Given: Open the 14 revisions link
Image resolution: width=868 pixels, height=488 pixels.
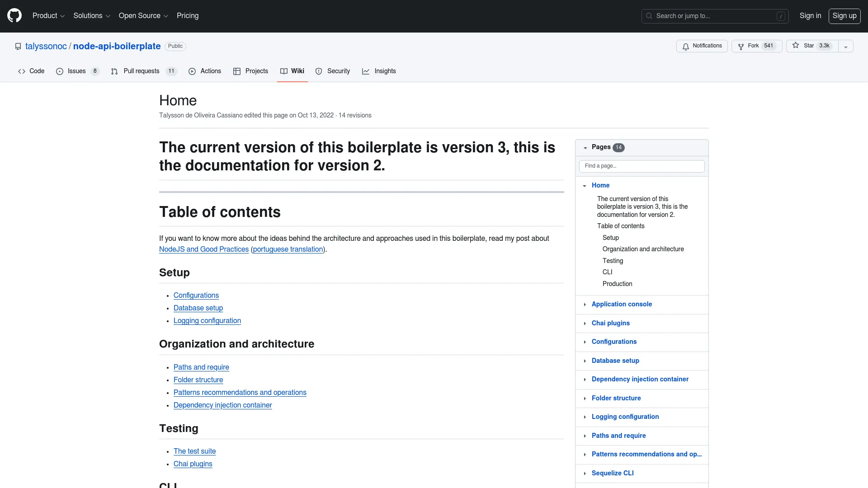Looking at the screenshot, I should pos(355,115).
